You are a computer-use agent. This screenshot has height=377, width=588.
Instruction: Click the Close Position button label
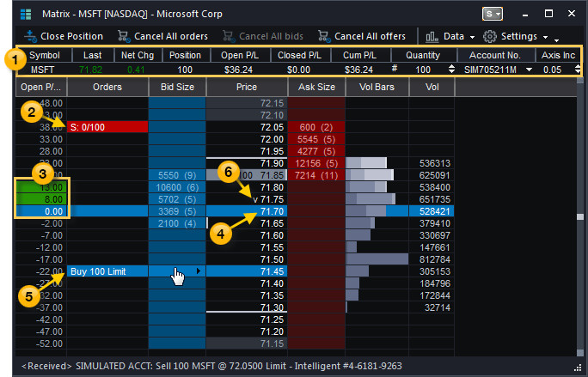point(71,36)
